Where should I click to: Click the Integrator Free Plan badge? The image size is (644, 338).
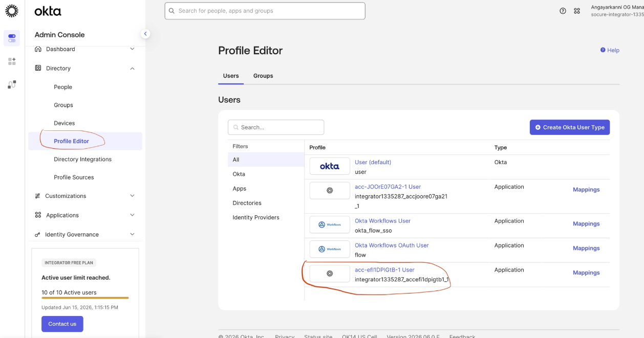coord(69,263)
